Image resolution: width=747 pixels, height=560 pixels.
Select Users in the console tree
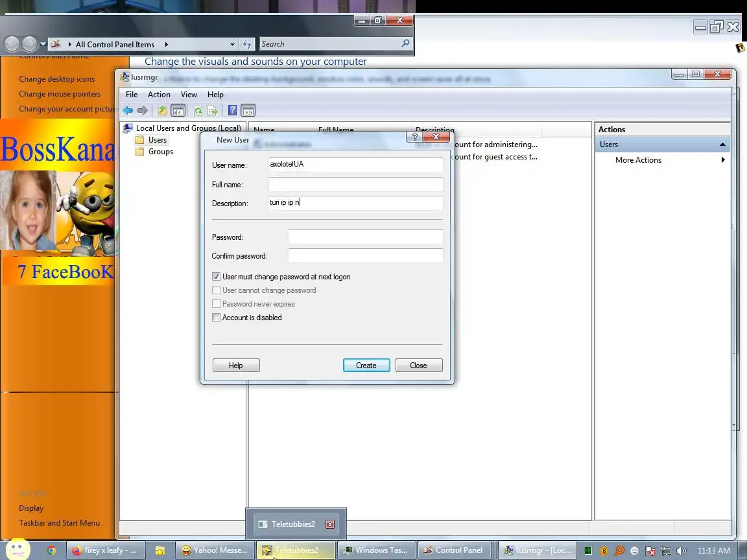click(x=157, y=140)
